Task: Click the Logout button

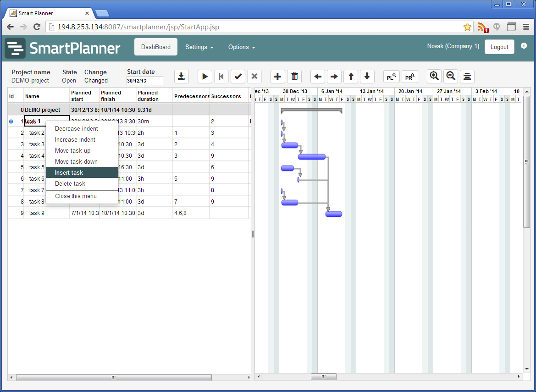Action: 499,47
